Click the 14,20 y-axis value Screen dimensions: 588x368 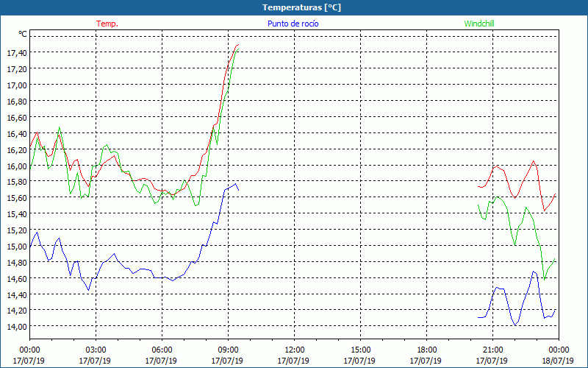pos(17,311)
